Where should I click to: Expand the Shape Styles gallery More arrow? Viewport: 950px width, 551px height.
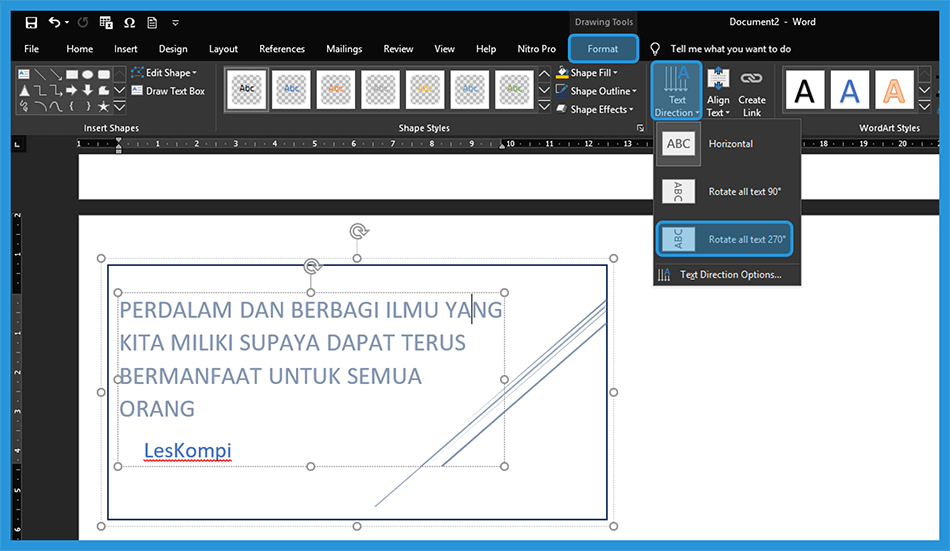(544, 107)
